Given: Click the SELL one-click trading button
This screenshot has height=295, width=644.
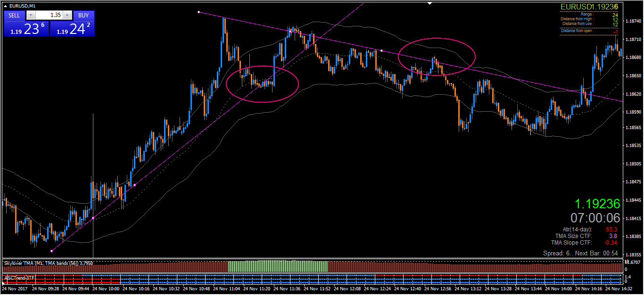Looking at the screenshot, I should tap(14, 15).
